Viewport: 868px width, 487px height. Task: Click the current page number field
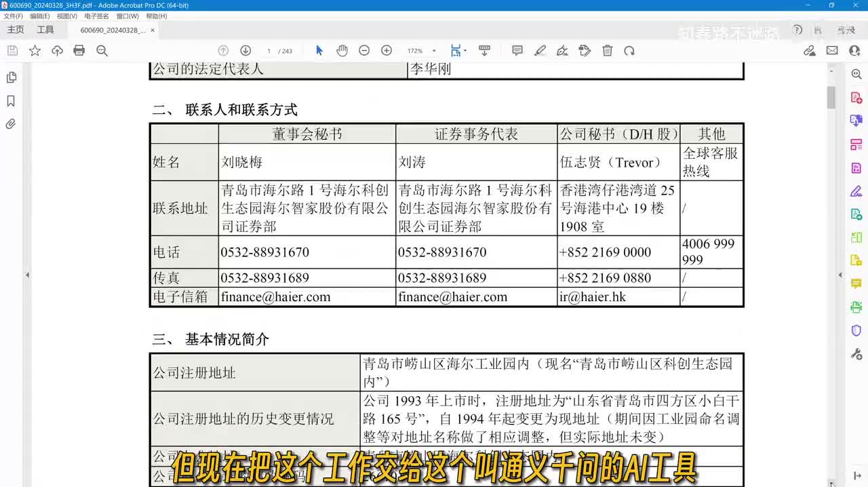[x=269, y=51]
